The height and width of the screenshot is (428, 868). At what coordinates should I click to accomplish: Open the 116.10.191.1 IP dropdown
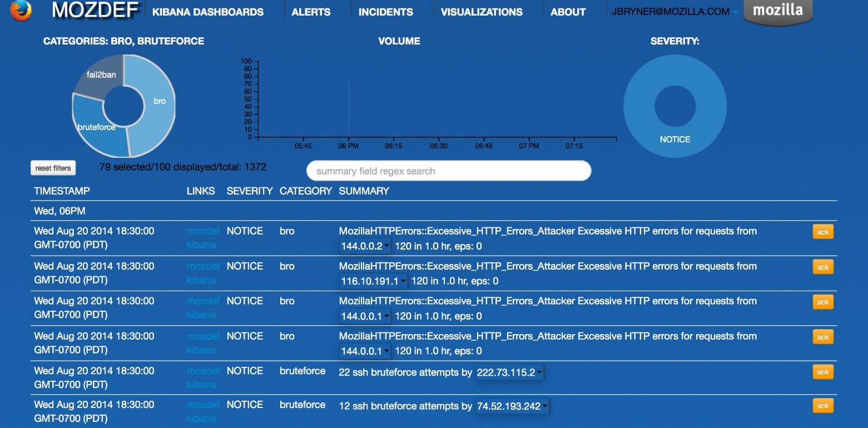click(373, 281)
